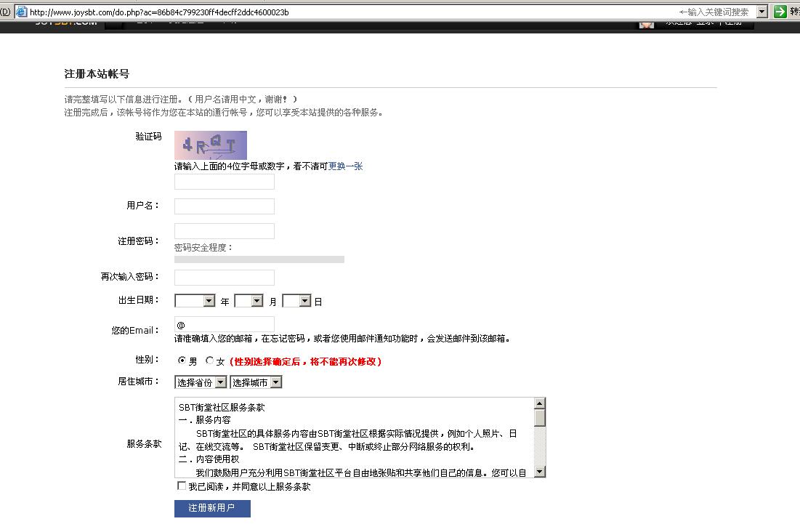
Task: Click the 更换一张 link to refresh captcha
Action: (x=345, y=166)
